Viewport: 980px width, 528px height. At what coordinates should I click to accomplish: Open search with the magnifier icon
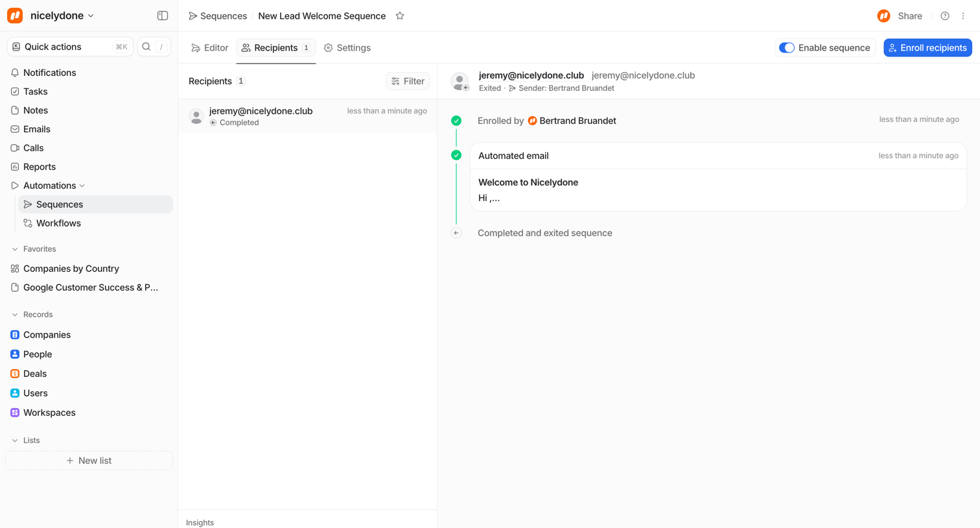146,47
